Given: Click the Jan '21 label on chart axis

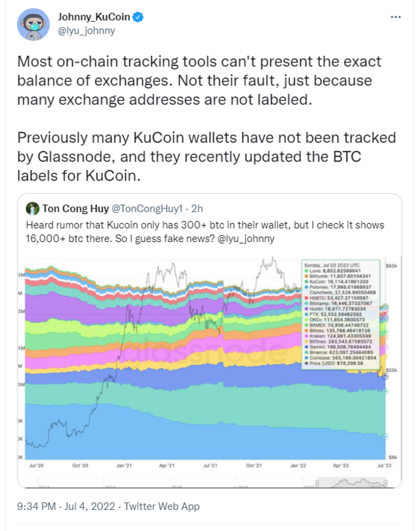Looking at the screenshot, I should tap(124, 464).
